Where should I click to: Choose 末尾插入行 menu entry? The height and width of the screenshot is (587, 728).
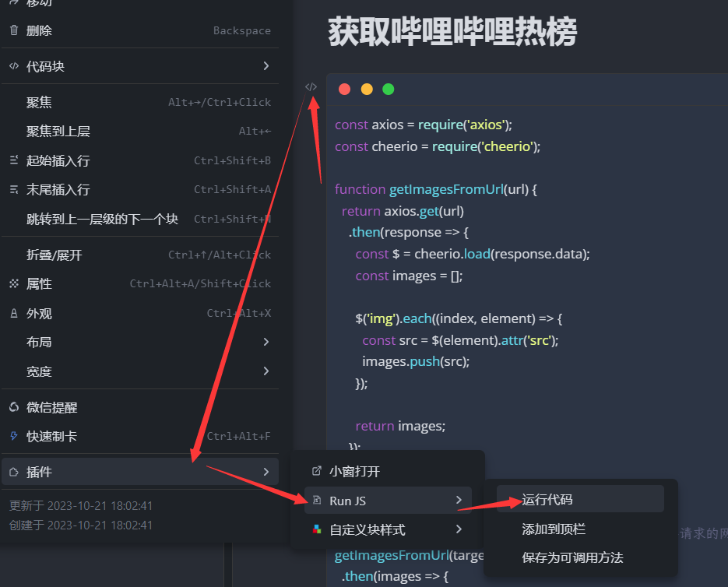point(140,189)
